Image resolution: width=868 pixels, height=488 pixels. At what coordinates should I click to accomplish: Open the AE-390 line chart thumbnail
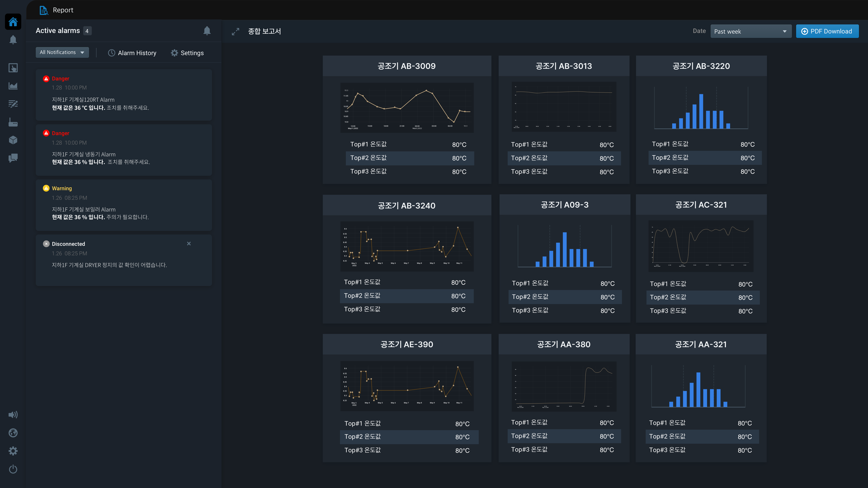tap(407, 386)
